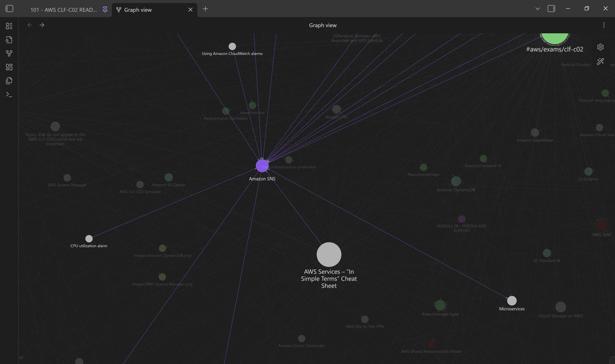This screenshot has height=364, width=615.
Task: Click node for topics not in CLF-C02 course
Action: (x=55, y=126)
